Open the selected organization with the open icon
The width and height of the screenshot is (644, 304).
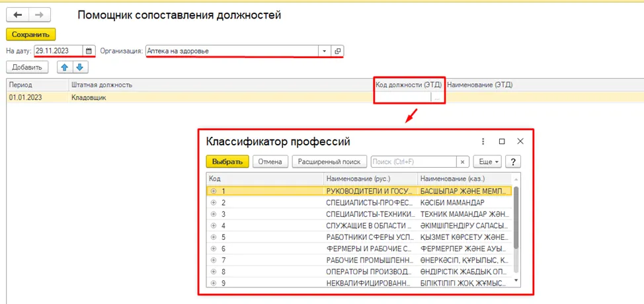coord(338,51)
